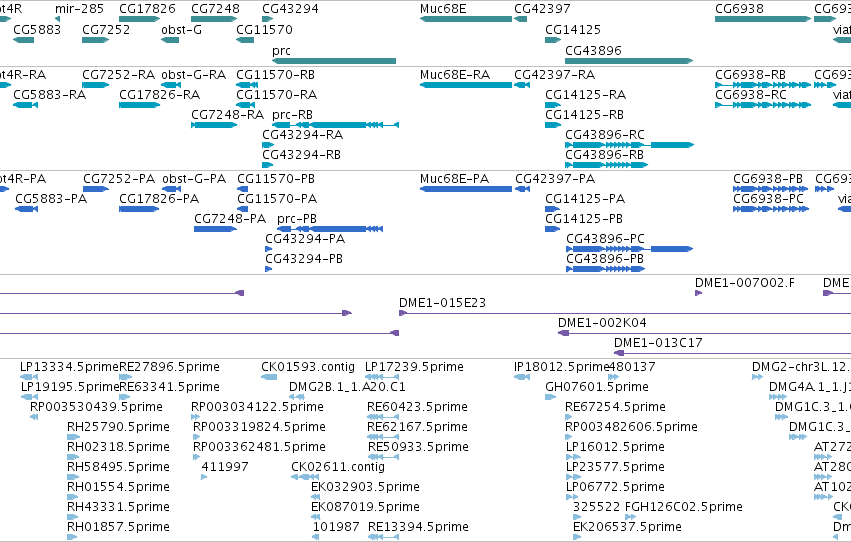Viewport: 851px width, 542px height.
Task: Click EST RE27896.5prime
Action: [x=124, y=377]
